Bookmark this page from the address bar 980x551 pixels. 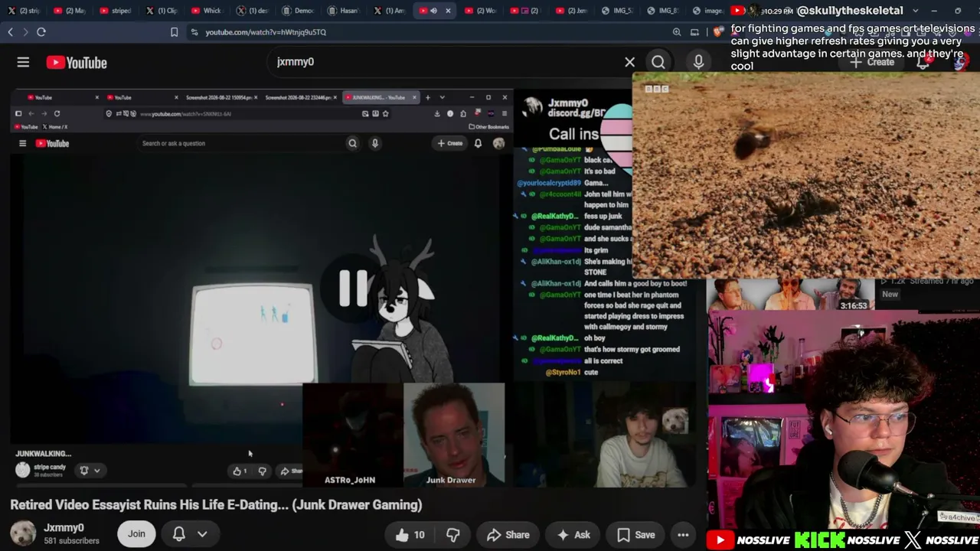point(174,32)
